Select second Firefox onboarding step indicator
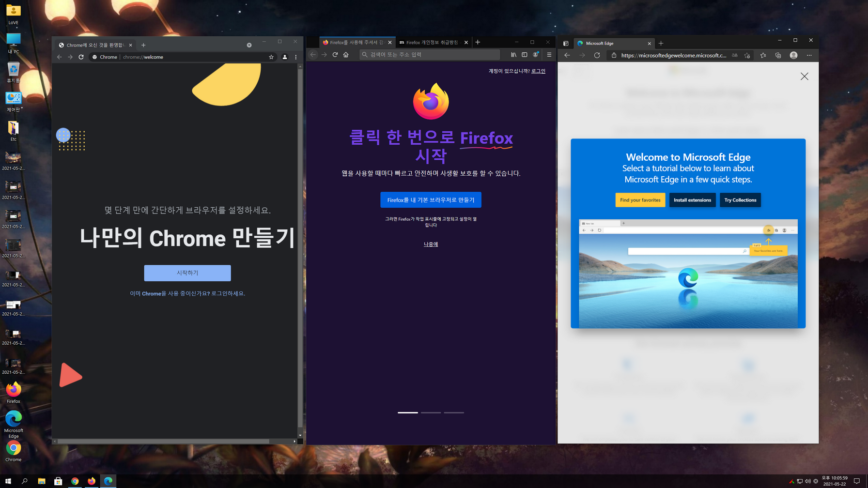The height and width of the screenshot is (488, 868). tap(431, 412)
